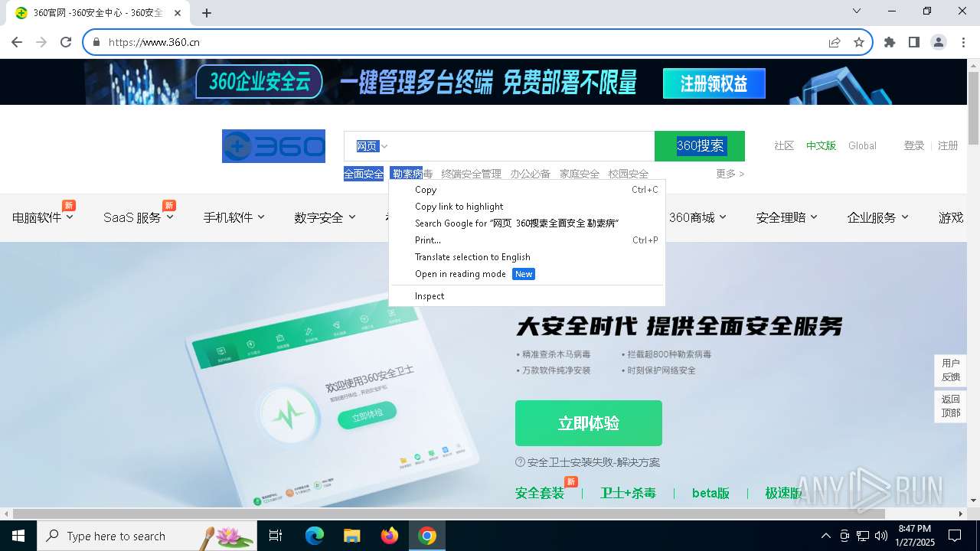Select Translate selection to English

pyautogui.click(x=527, y=257)
